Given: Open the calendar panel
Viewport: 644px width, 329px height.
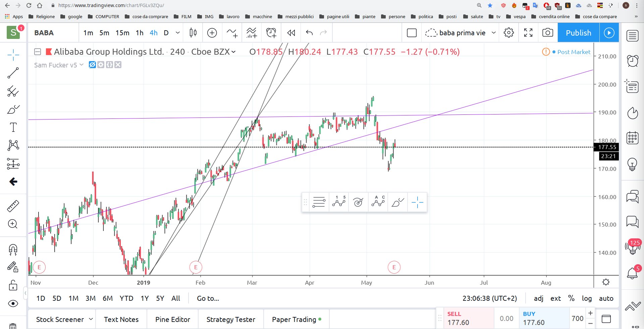Looking at the screenshot, I should pos(633,138).
